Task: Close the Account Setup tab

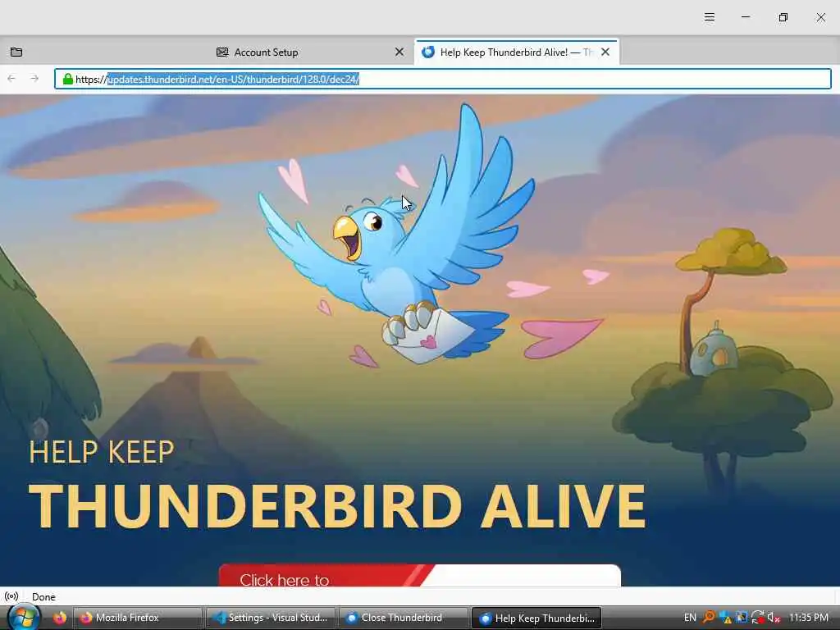Action: (x=399, y=52)
